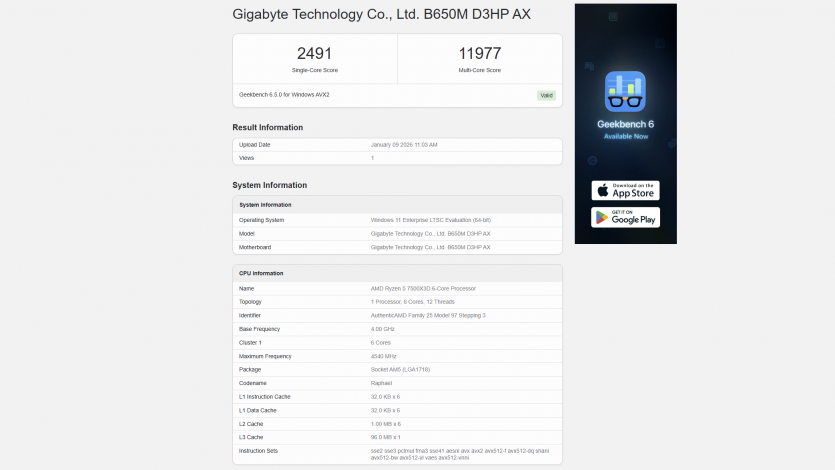The width and height of the screenshot is (835, 470).
Task: Click the AMD Ryzen 5 7500X3D processor name
Action: click(423, 288)
